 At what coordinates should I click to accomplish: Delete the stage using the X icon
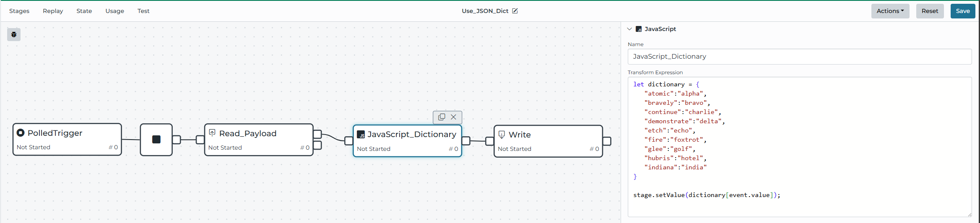coord(453,117)
